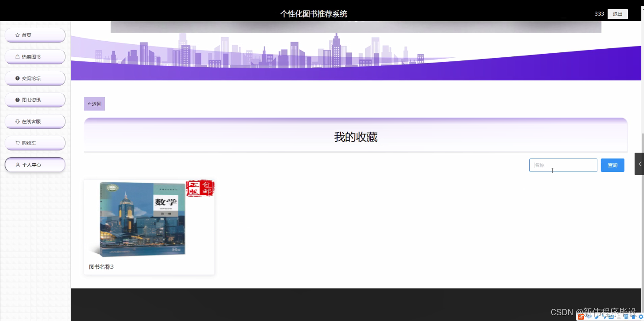Open the Sogou input method icon in taskbar

click(x=581, y=317)
